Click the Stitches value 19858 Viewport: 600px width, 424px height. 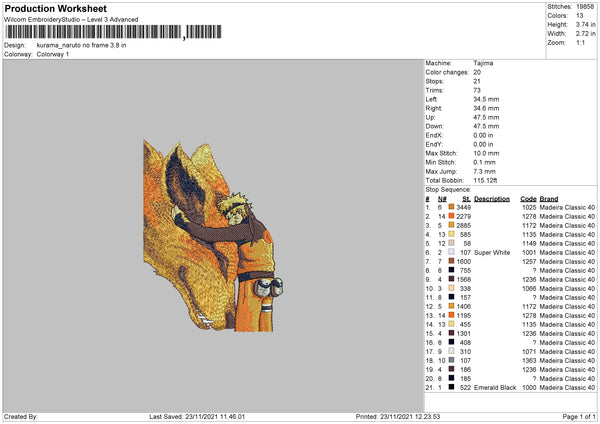585,7
